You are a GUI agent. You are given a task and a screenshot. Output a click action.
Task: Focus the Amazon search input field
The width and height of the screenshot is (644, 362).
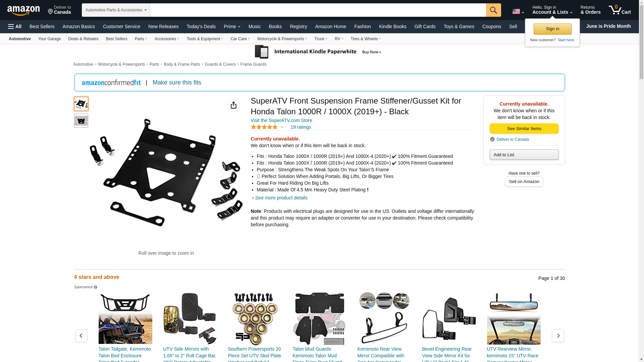[318, 10]
